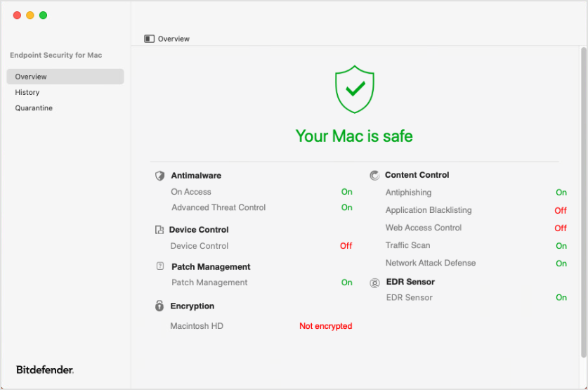
Task: Open Quarantine in the sidebar
Action: click(34, 108)
